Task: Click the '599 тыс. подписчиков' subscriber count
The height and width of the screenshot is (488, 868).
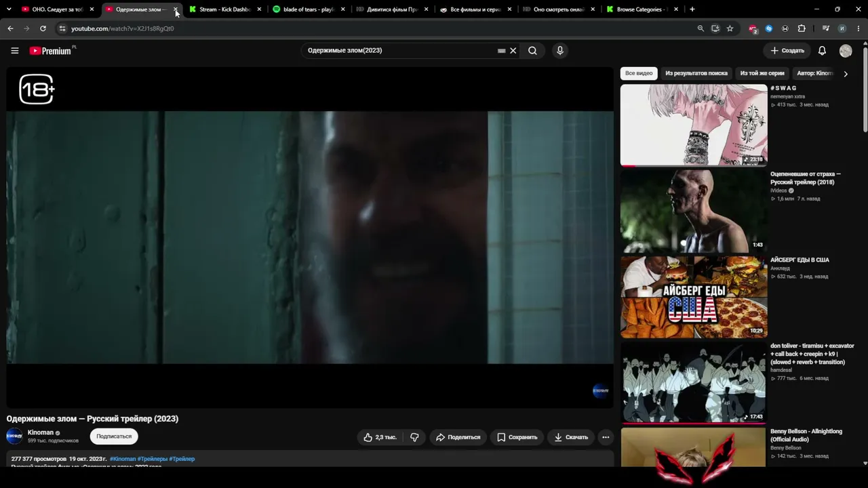Action: [x=53, y=441]
